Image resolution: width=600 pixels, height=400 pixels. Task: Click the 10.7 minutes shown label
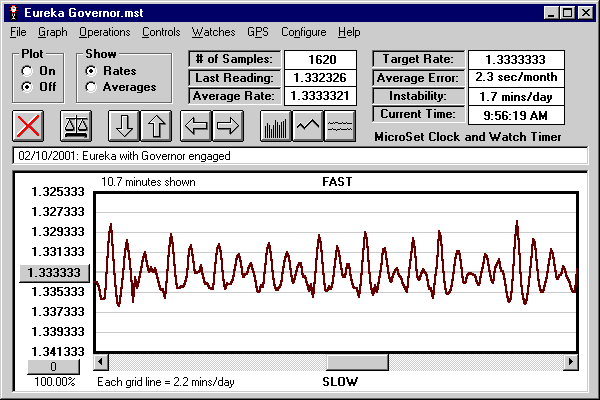pos(148,182)
